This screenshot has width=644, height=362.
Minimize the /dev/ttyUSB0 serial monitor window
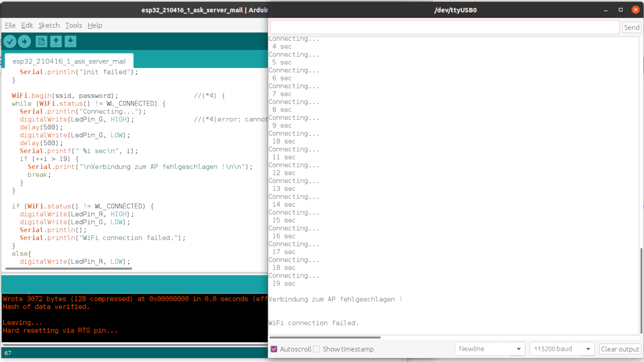coord(606,10)
